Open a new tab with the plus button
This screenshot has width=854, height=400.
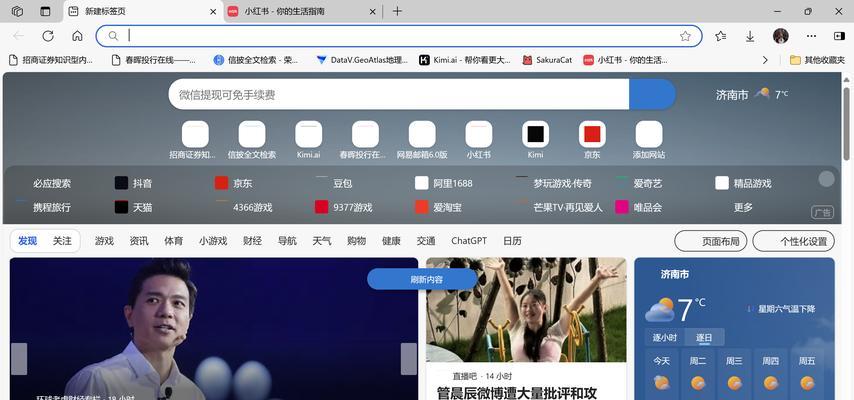(397, 11)
